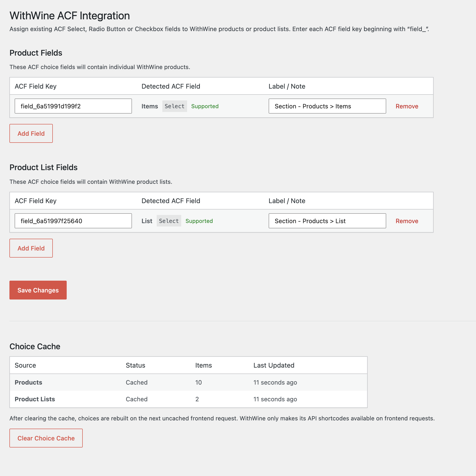Click the items count '10' for Products
476x476 pixels.
198,382
